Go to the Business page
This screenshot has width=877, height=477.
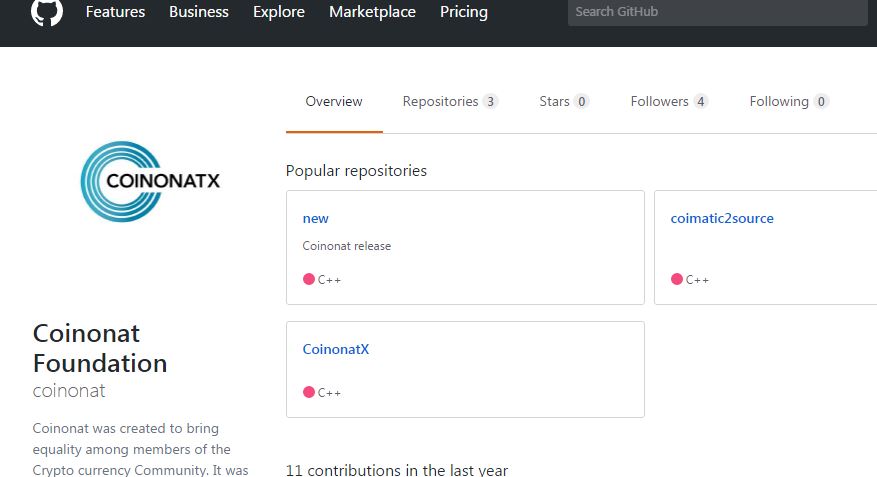tap(199, 12)
